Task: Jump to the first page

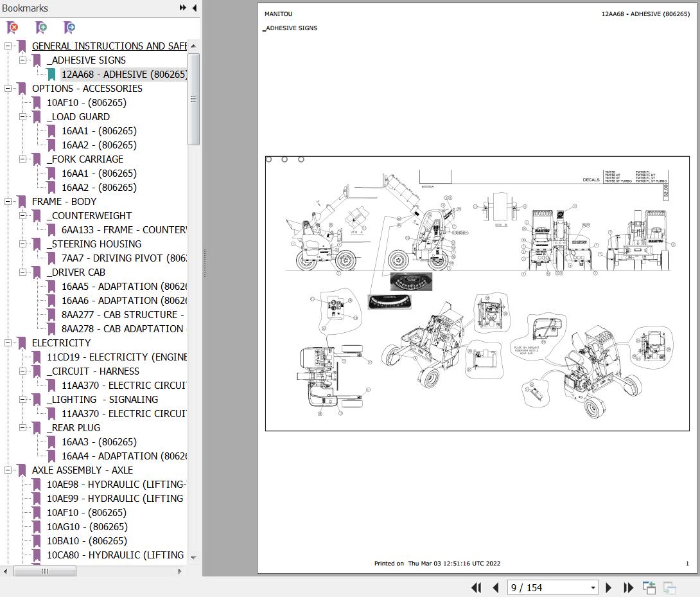Action: tap(476, 587)
